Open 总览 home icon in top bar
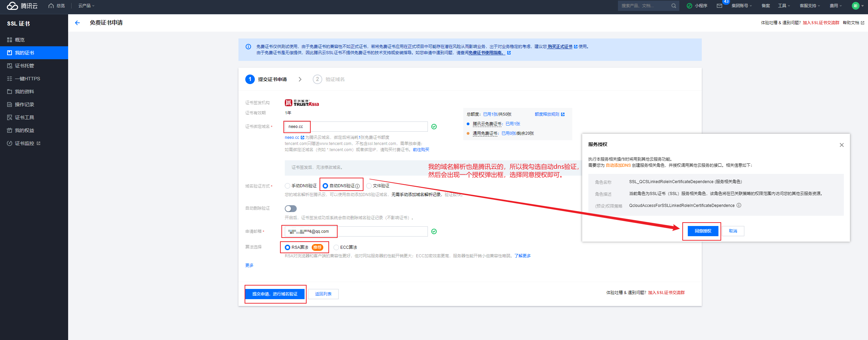Screen dimensions: 868x340 coord(51,6)
